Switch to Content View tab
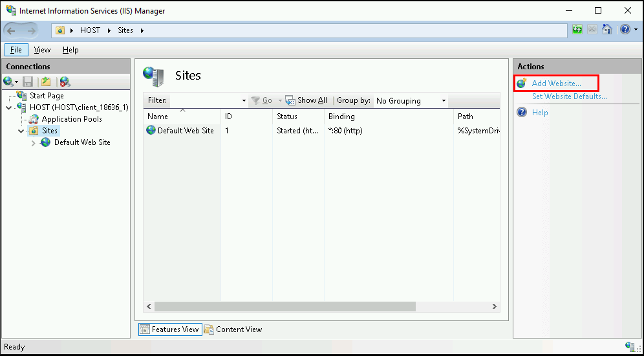Viewport: 644px width, 356px height. pyautogui.click(x=233, y=329)
